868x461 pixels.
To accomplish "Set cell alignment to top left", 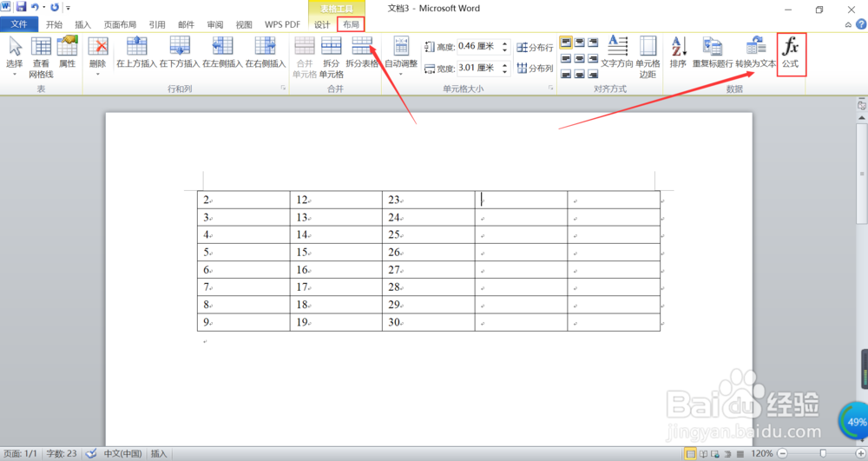I will click(x=566, y=42).
